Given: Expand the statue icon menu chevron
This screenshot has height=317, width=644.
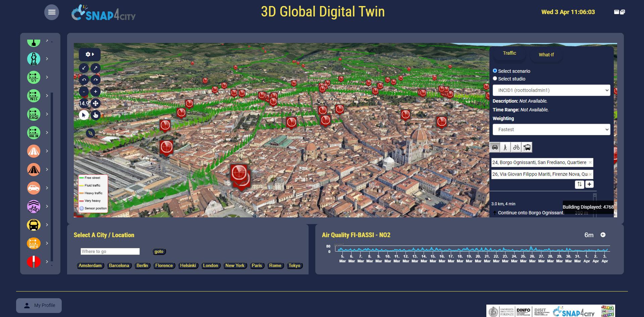Looking at the screenshot, I should click(x=47, y=59).
